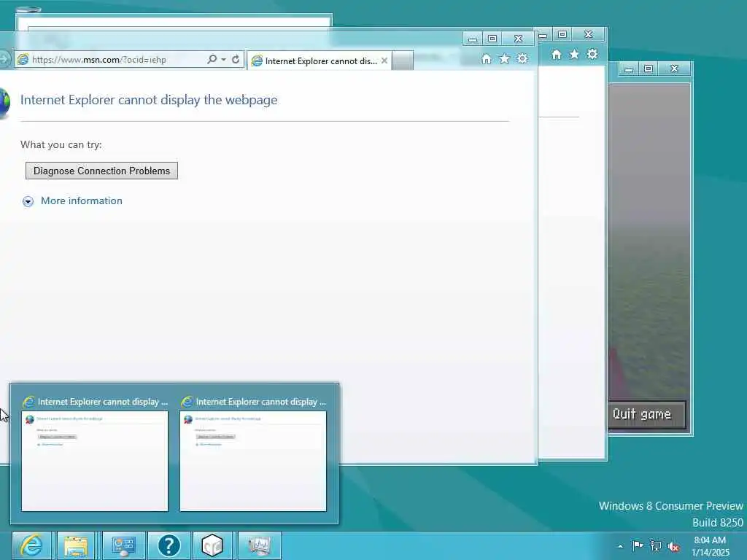
Task: Open Favorites star in front Internet Explorer window
Action: (504, 58)
